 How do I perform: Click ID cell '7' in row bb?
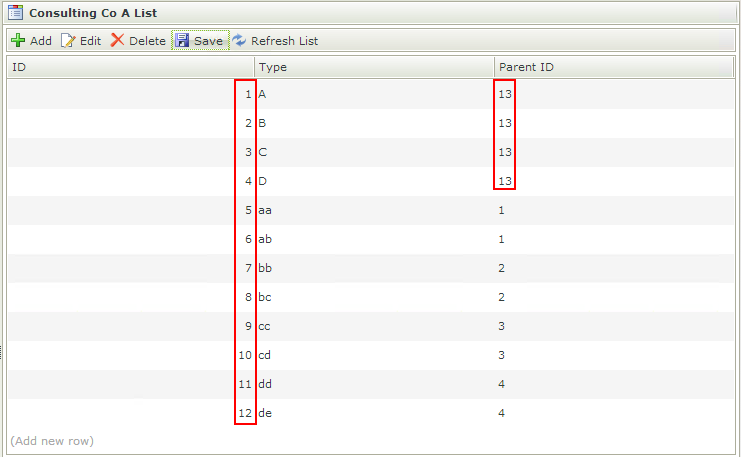[x=248, y=268]
